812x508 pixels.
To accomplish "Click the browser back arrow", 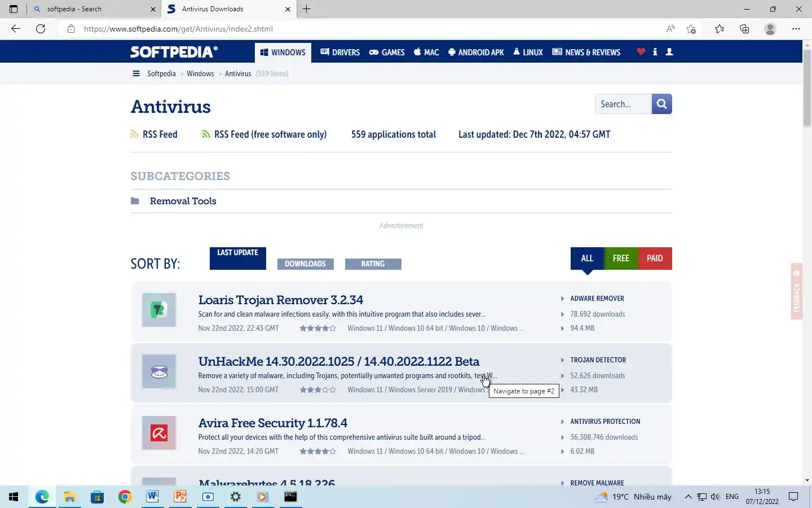I will click(x=16, y=29).
